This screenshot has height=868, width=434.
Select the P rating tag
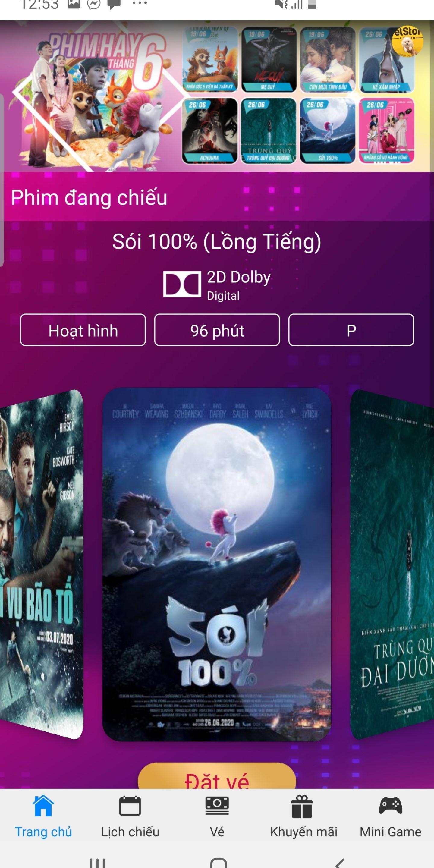pos(351,330)
